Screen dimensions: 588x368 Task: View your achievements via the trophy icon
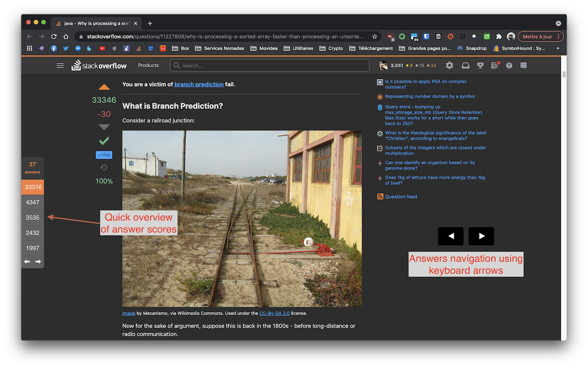pos(480,65)
